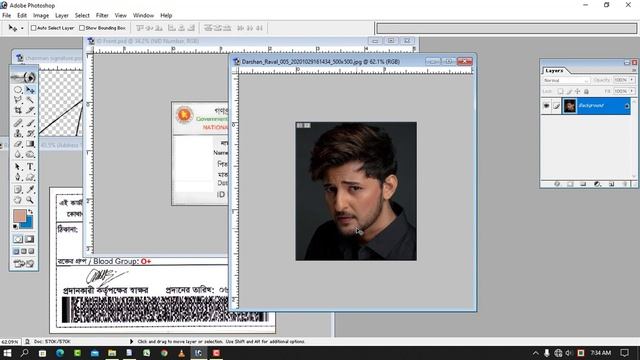This screenshot has width=640, height=360.
Task: Select the Type tool
Action: [30, 167]
